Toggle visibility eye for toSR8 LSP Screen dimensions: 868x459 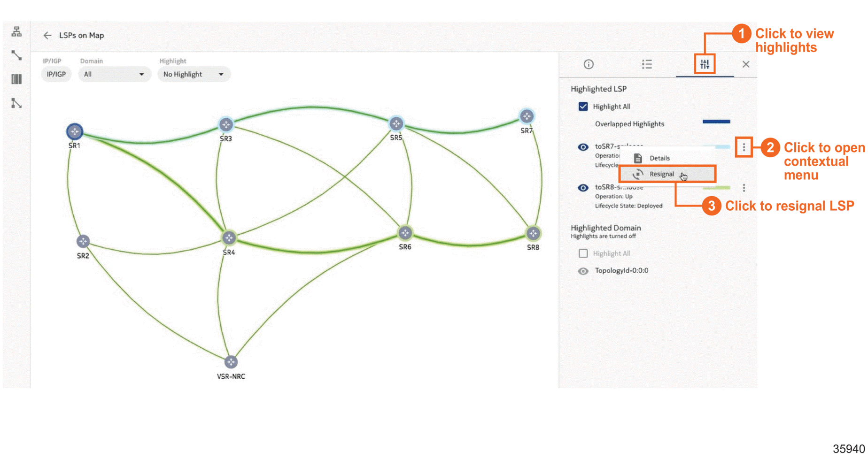[x=583, y=188]
